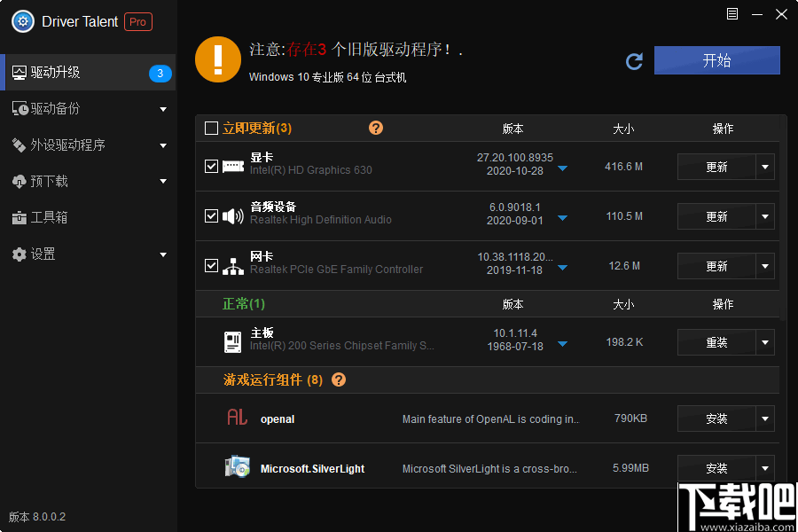798x532 pixels.
Task: Click the 网卡 network adapter icon
Action: 233,265
